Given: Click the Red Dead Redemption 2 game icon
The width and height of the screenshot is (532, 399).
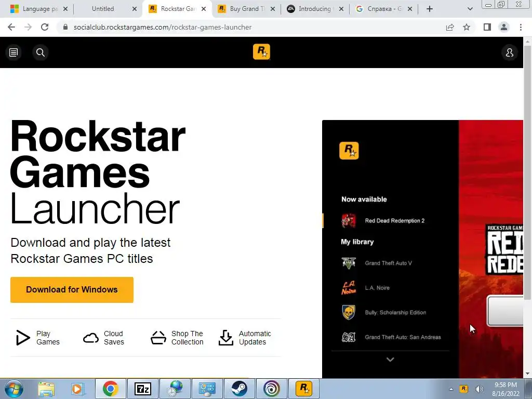Looking at the screenshot, I should [x=349, y=221].
